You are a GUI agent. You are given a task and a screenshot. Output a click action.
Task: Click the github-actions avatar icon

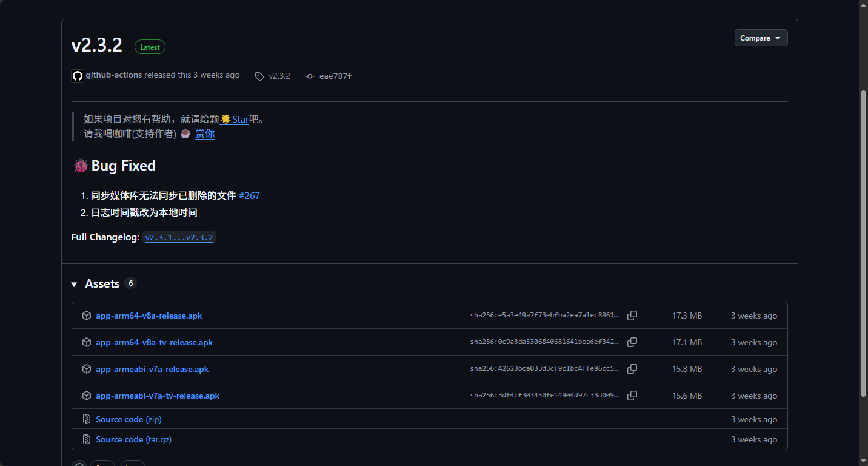[77, 76]
